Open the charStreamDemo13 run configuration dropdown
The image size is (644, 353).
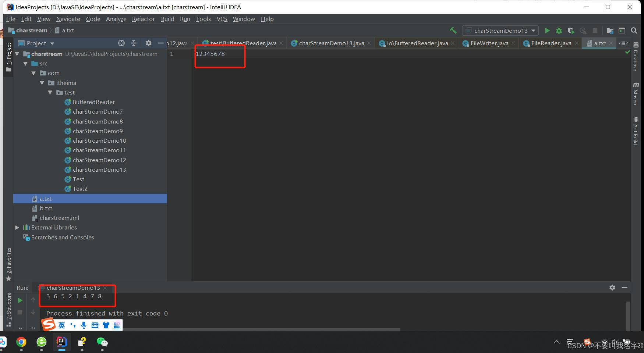click(500, 31)
